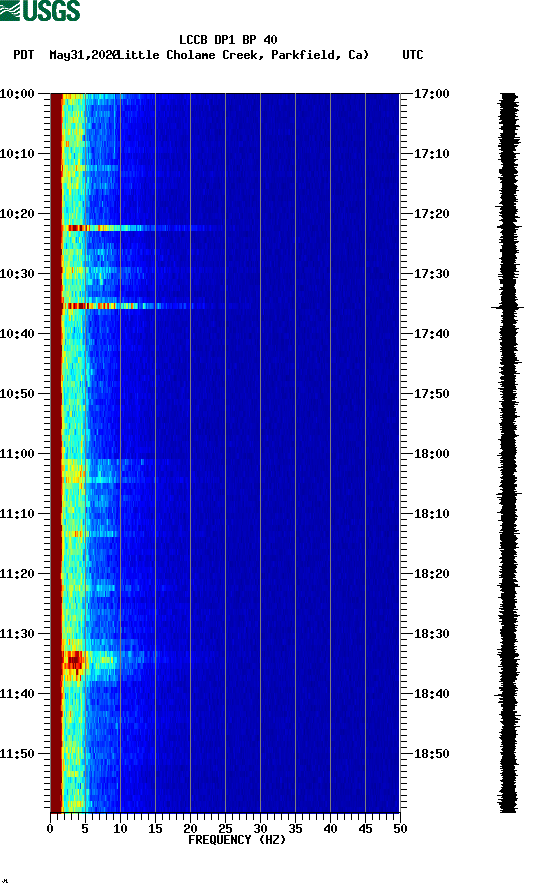The height and width of the screenshot is (892, 552).
Task: Click the 17:20 UTC time label
Action: (x=431, y=214)
